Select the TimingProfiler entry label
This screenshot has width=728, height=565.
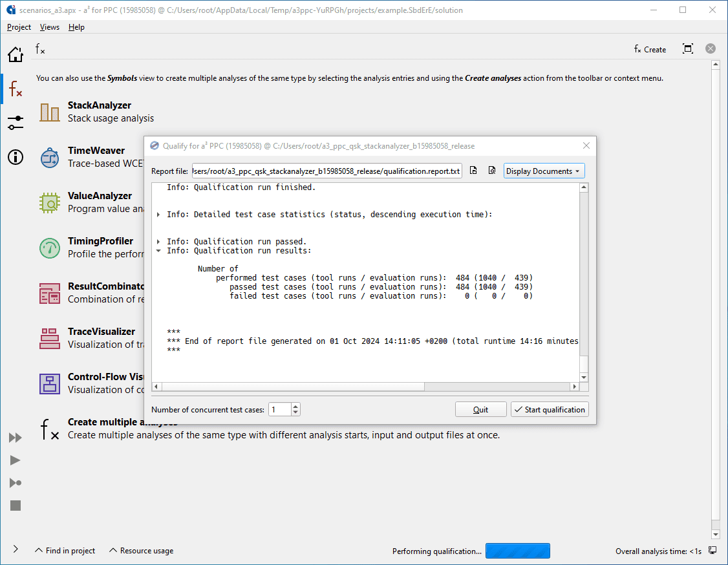click(x=100, y=241)
